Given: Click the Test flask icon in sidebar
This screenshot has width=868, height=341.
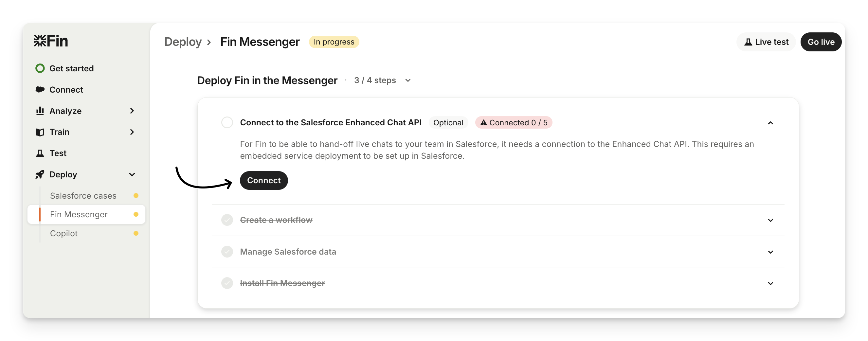Looking at the screenshot, I should pos(40,153).
